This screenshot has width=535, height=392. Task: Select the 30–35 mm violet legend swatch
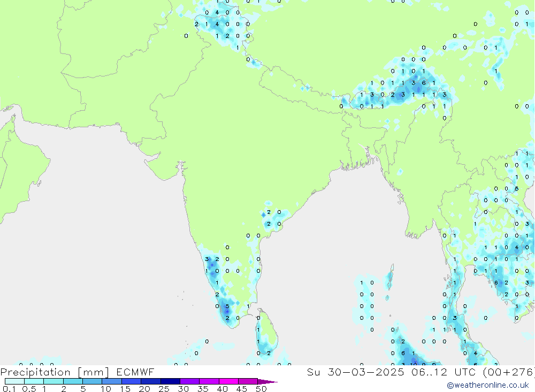[x=189, y=381]
